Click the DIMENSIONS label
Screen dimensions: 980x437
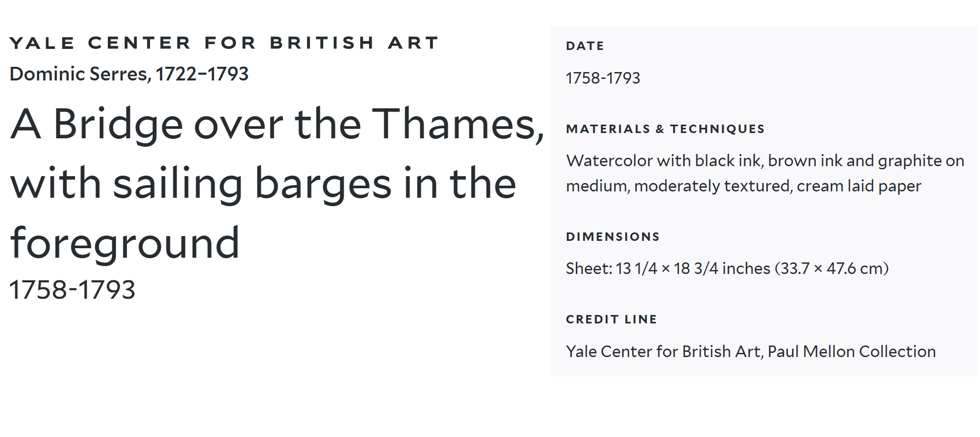point(613,237)
